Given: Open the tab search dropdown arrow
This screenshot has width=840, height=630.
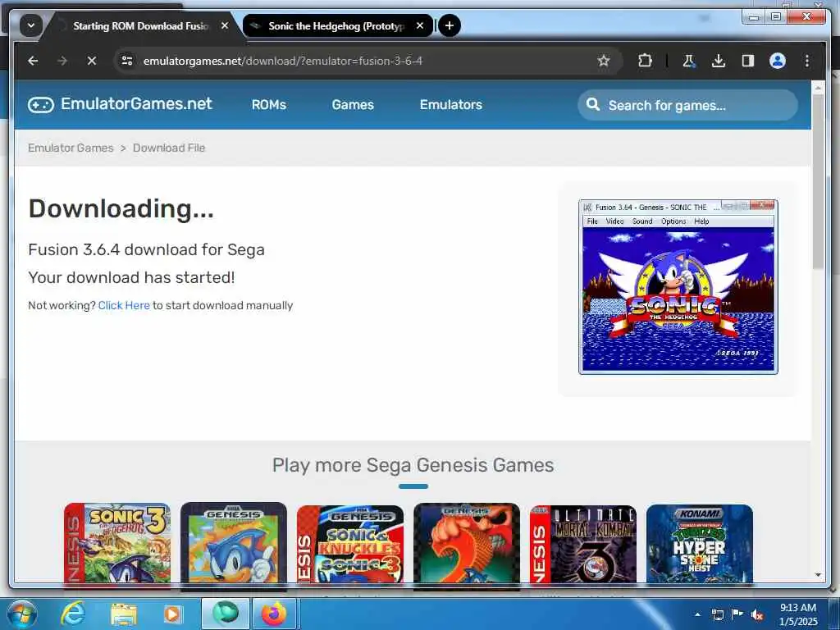Looking at the screenshot, I should tap(31, 25).
